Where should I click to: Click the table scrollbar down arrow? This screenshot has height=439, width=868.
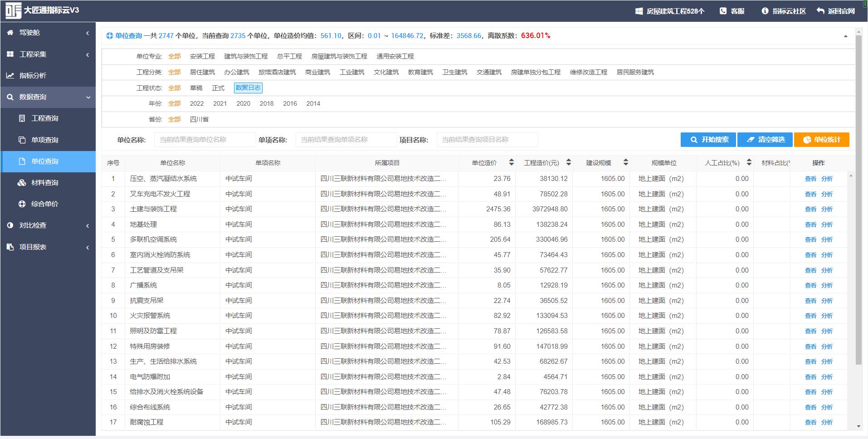(x=858, y=426)
